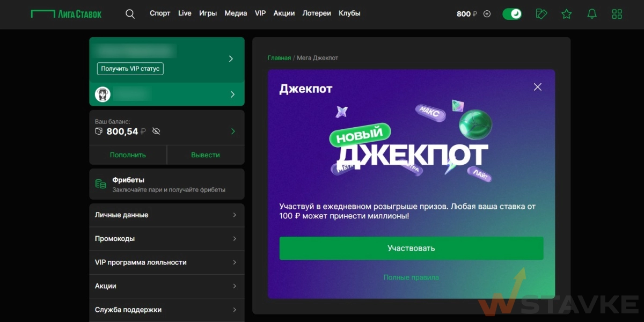Image resolution: width=644 pixels, height=322 pixels.
Task: Click the balance wallet icon
Action: pos(99,131)
